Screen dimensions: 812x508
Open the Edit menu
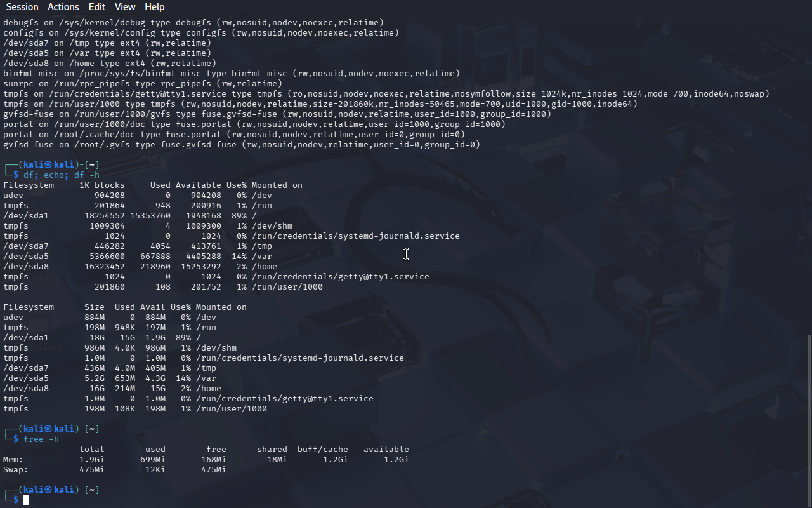97,7
